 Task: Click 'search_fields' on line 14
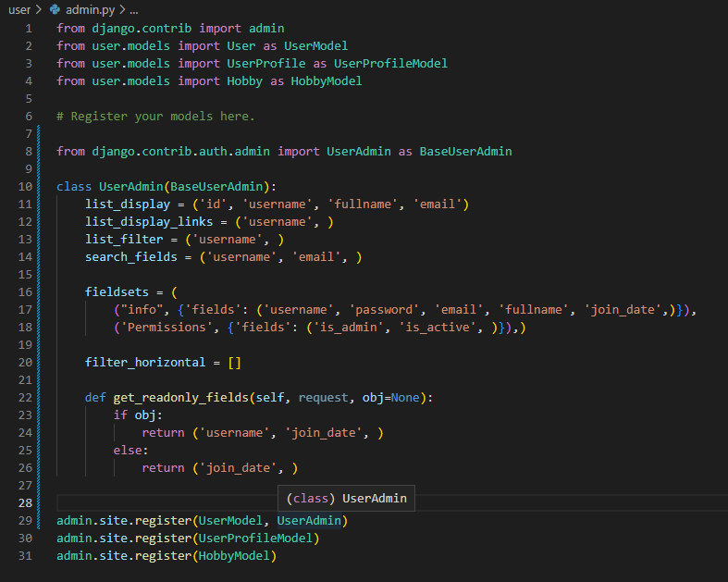coord(131,257)
